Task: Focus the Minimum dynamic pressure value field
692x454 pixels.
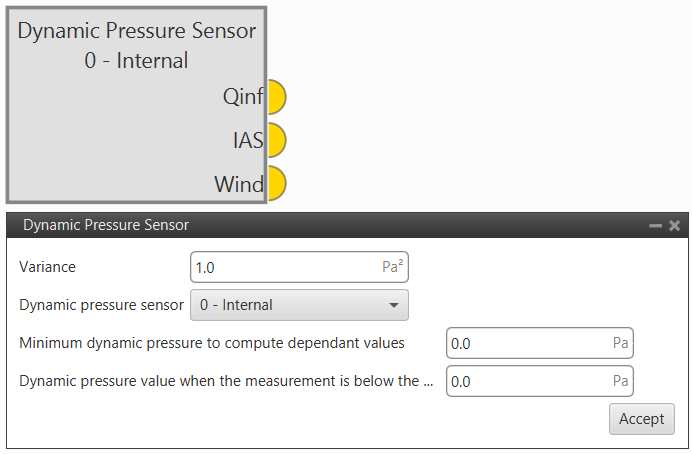Action: click(528, 343)
